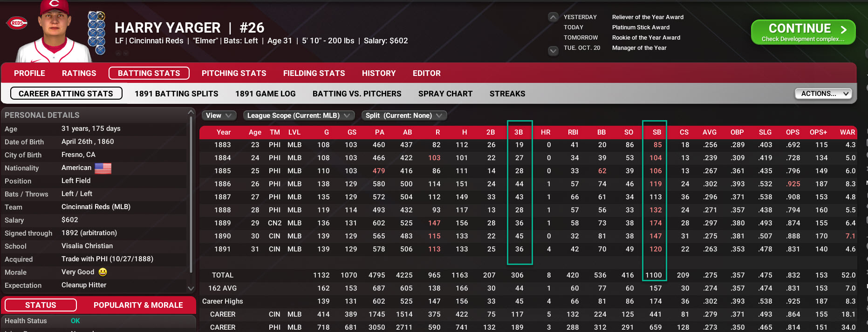Click the down arrow below Personal Details scrollbar
The image size is (868, 332).
pos(191,288)
